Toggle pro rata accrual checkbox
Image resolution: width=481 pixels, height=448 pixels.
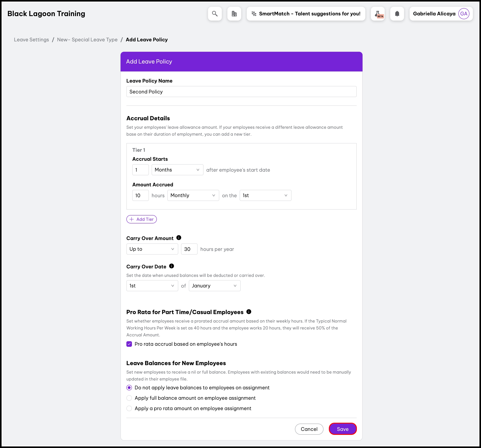(x=129, y=344)
